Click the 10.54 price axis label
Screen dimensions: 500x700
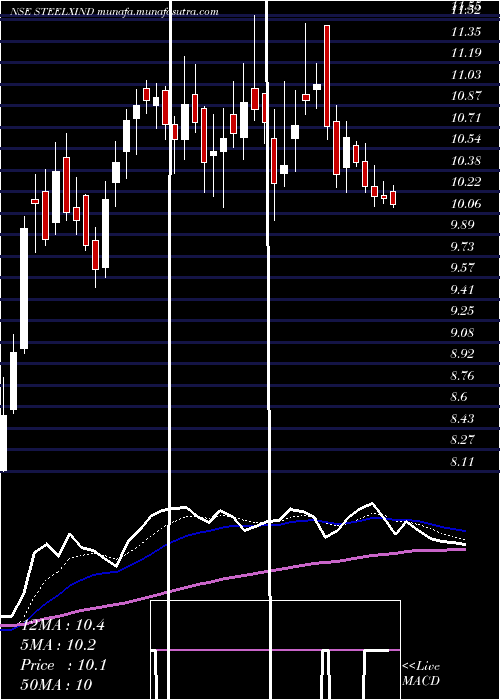(466, 139)
